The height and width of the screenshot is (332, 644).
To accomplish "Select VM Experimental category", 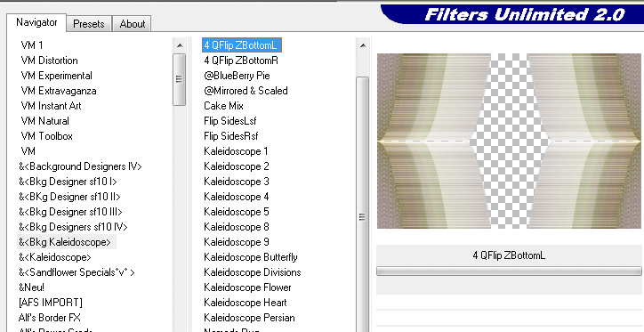I will (x=57, y=76).
